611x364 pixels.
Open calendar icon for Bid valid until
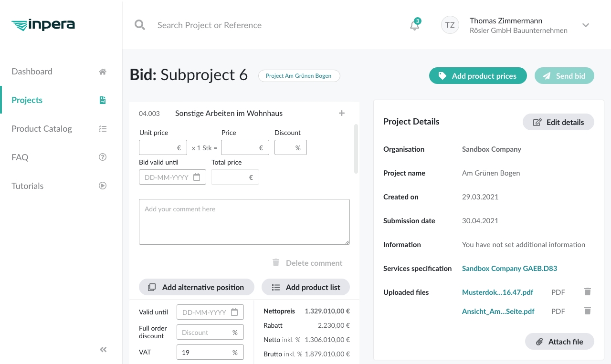point(197,177)
